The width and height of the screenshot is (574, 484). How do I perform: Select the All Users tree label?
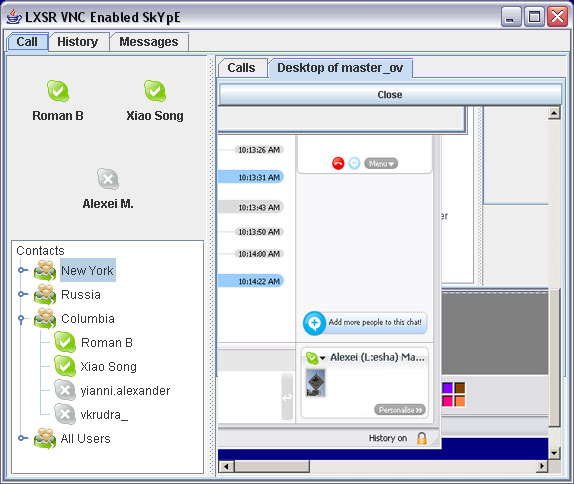point(86,439)
